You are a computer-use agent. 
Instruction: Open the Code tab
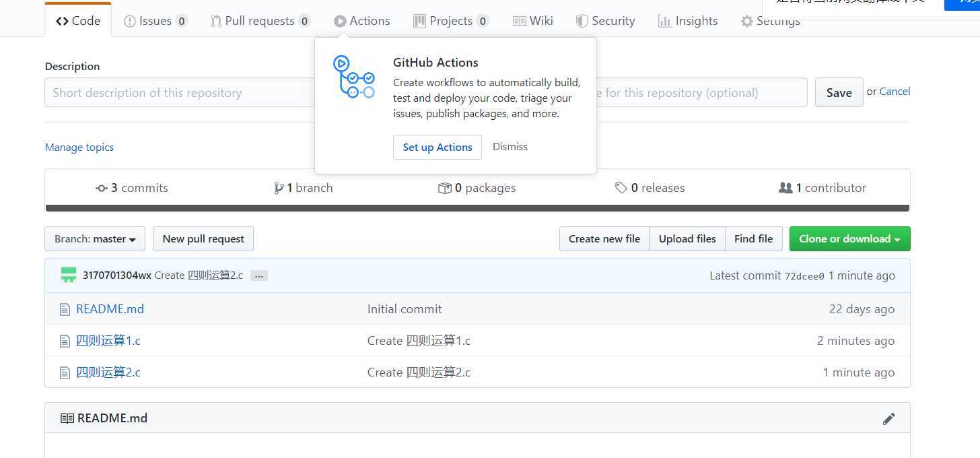(x=78, y=21)
